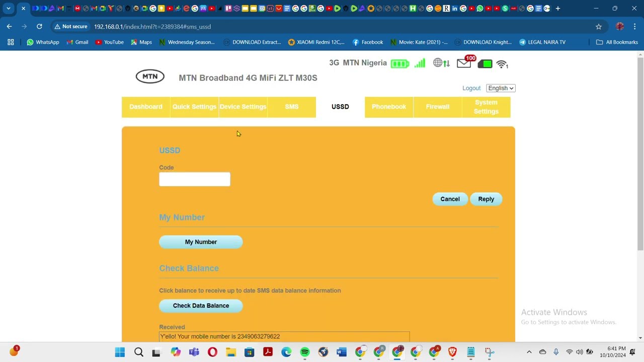The image size is (644, 362).
Task: Click the Logout link
Action: pos(471,88)
